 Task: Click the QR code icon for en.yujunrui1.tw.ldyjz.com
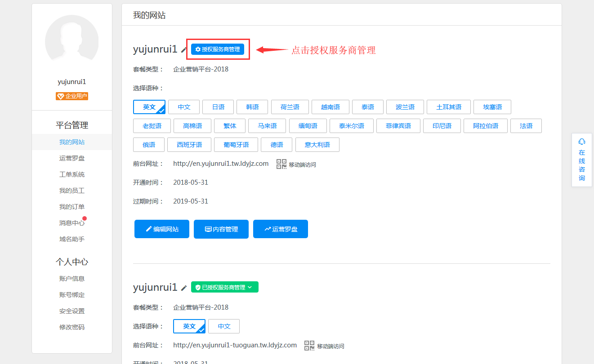(x=281, y=164)
